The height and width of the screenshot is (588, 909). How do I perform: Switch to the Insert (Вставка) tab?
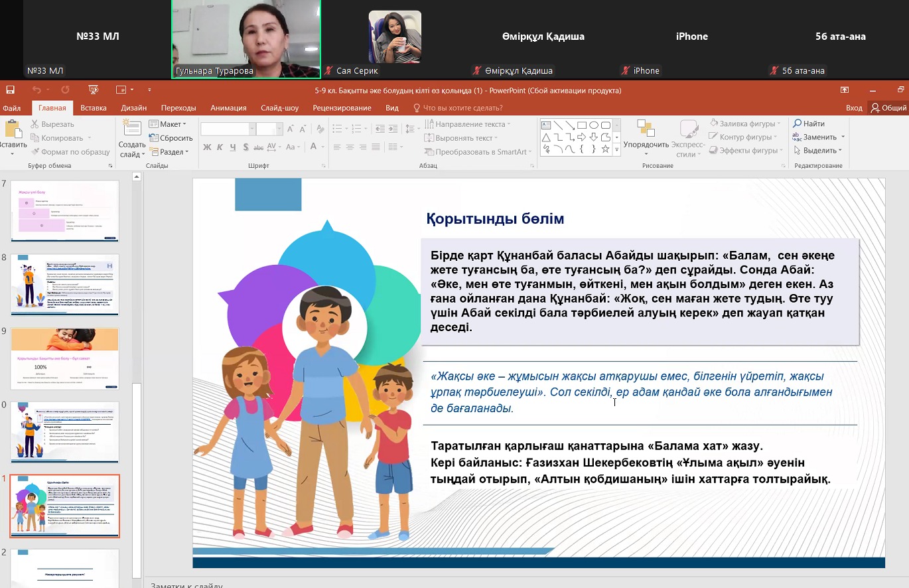pos(94,108)
